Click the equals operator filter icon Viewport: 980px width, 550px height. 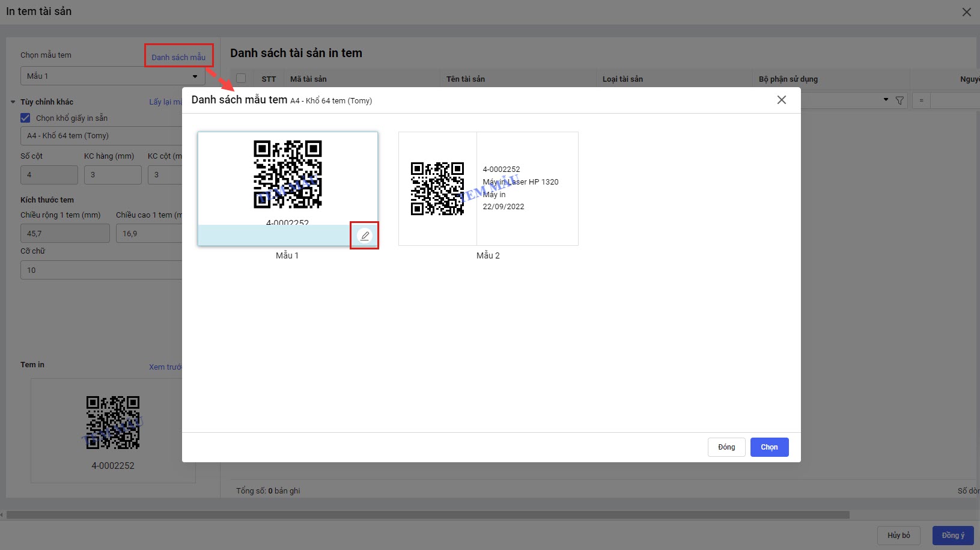pyautogui.click(x=921, y=100)
